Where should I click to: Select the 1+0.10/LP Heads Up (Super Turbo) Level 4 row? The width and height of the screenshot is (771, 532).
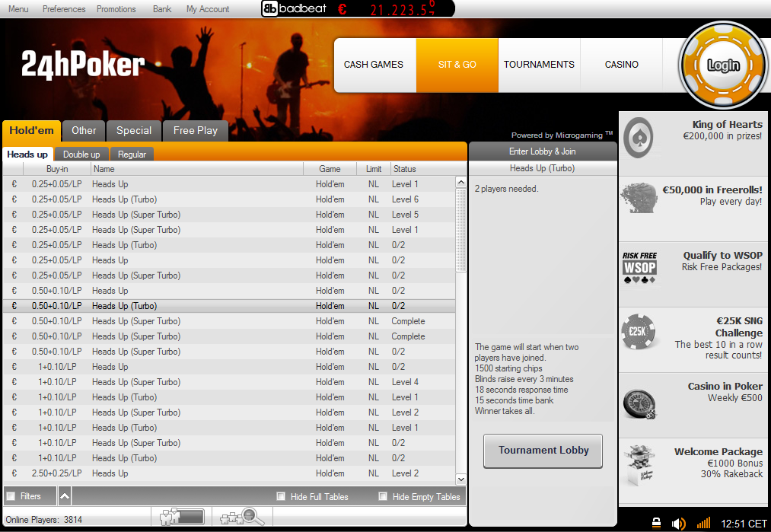229,382
